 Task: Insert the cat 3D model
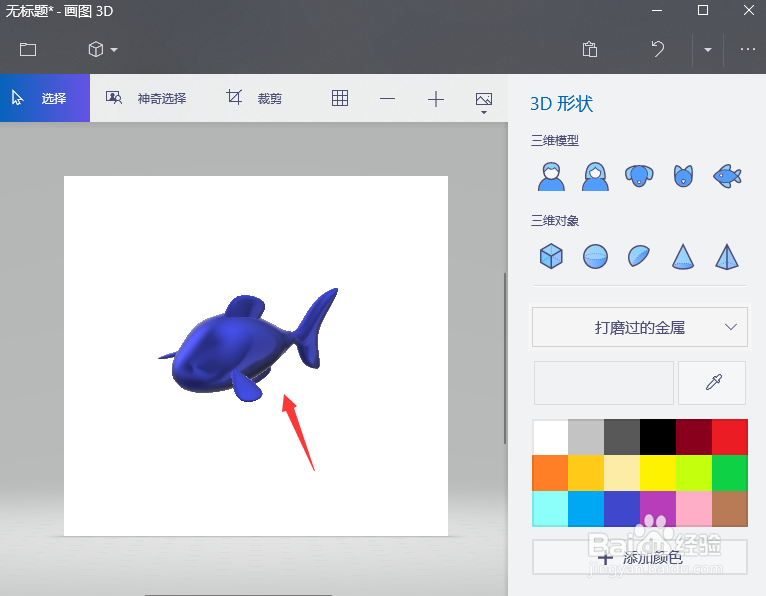tap(683, 176)
